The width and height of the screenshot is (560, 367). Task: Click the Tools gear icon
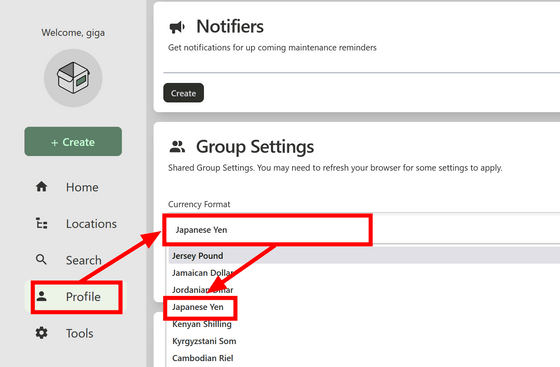pos(41,333)
